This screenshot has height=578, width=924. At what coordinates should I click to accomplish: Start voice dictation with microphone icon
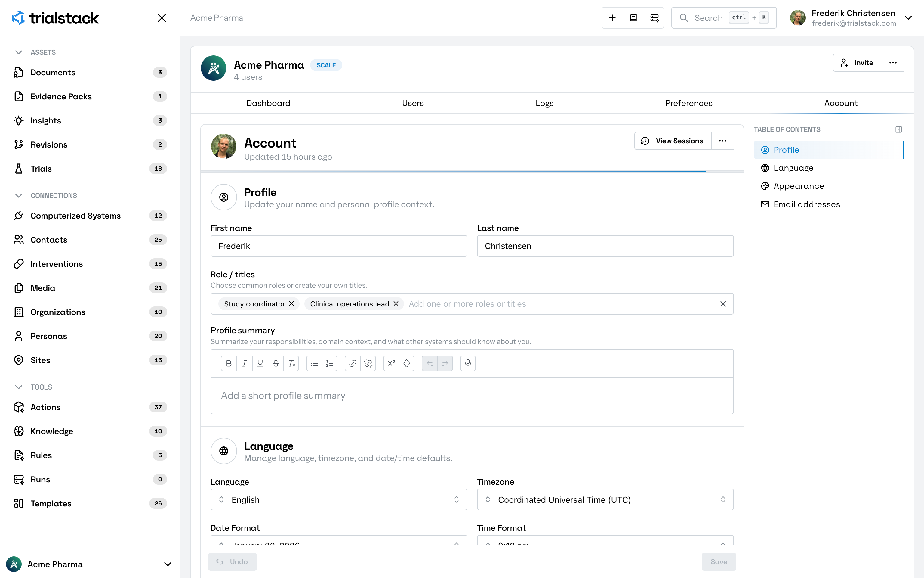(468, 363)
